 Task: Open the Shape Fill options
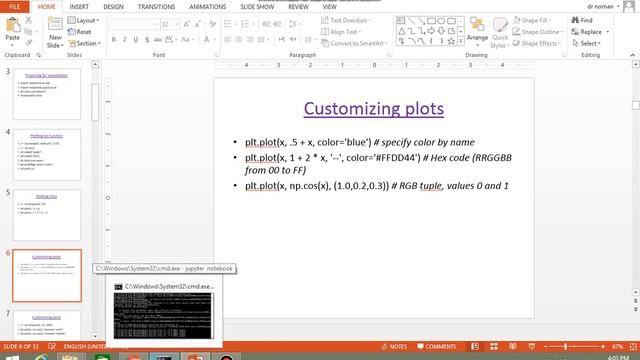[x=532, y=20]
